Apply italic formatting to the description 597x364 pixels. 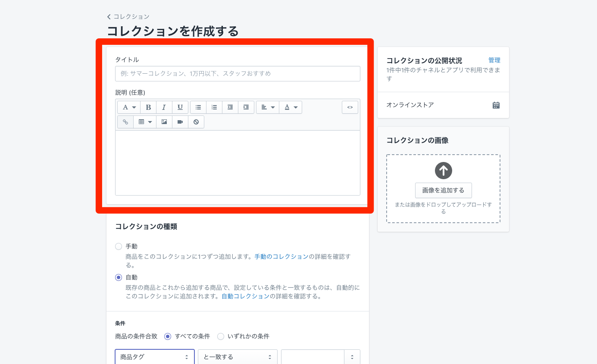click(x=164, y=107)
